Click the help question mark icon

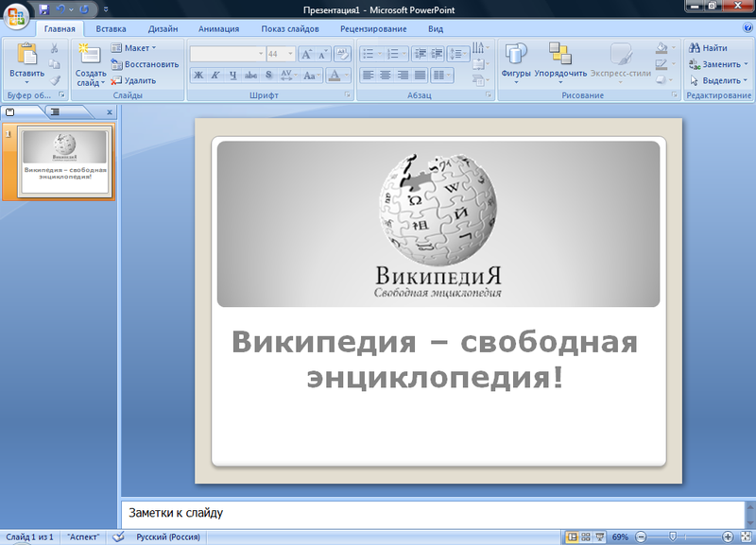tap(747, 28)
